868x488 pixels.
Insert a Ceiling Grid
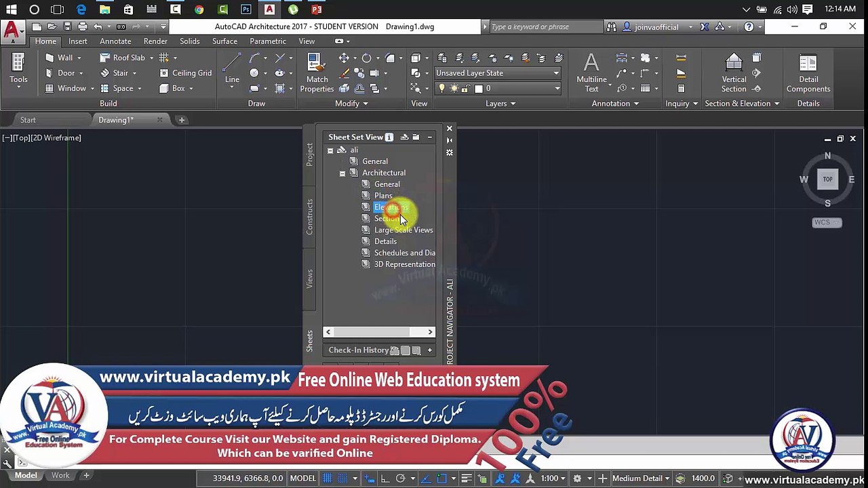pyautogui.click(x=185, y=73)
